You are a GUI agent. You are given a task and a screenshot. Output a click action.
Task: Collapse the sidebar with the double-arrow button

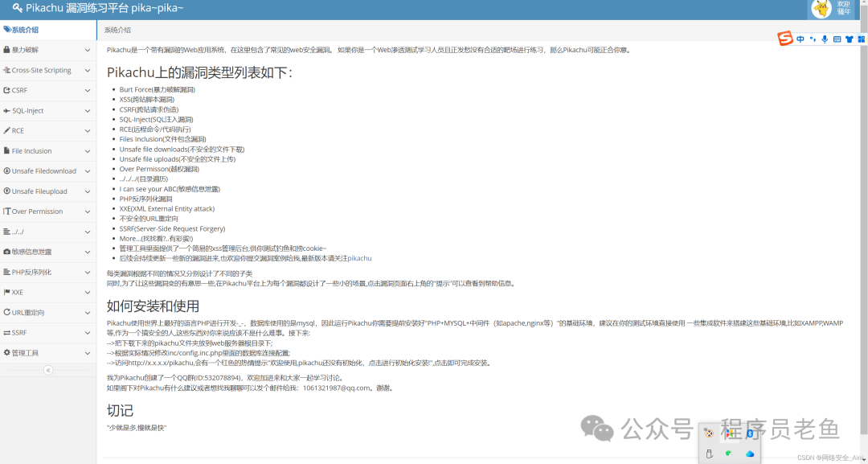[48, 371]
